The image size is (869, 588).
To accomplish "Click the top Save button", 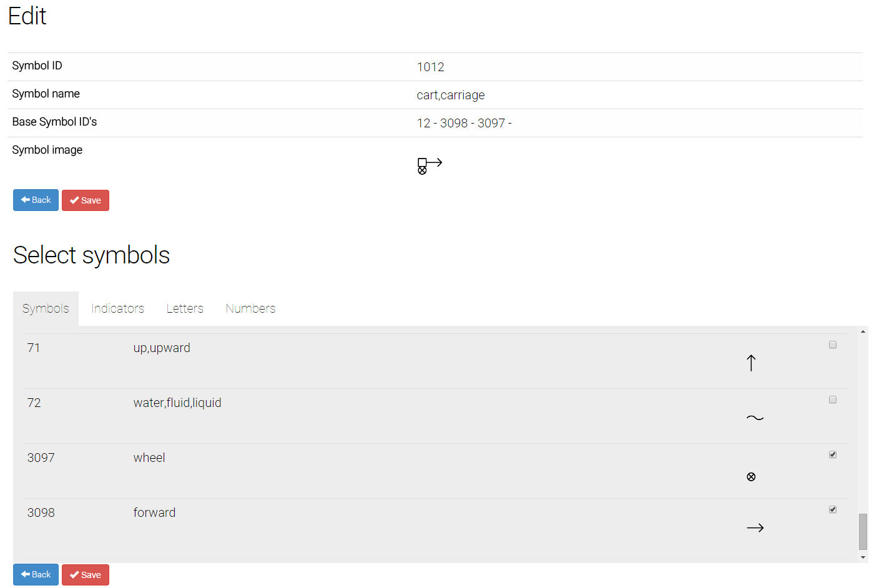I will pos(86,200).
